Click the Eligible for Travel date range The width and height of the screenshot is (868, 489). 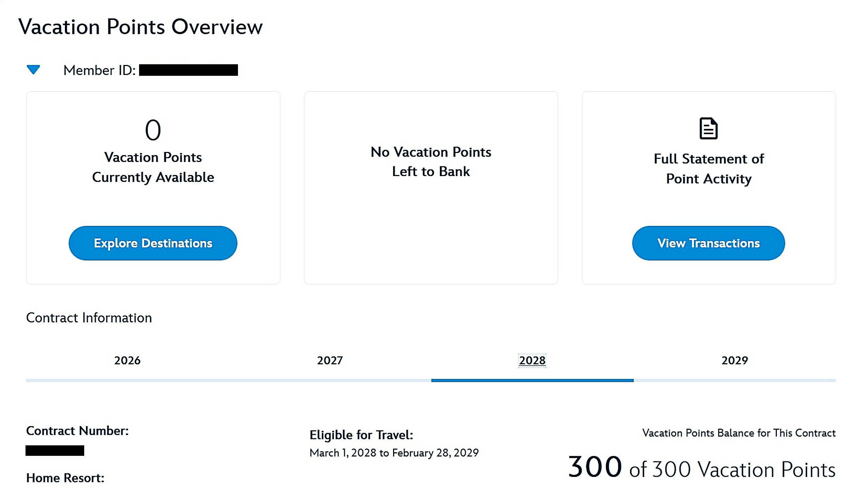(394, 453)
